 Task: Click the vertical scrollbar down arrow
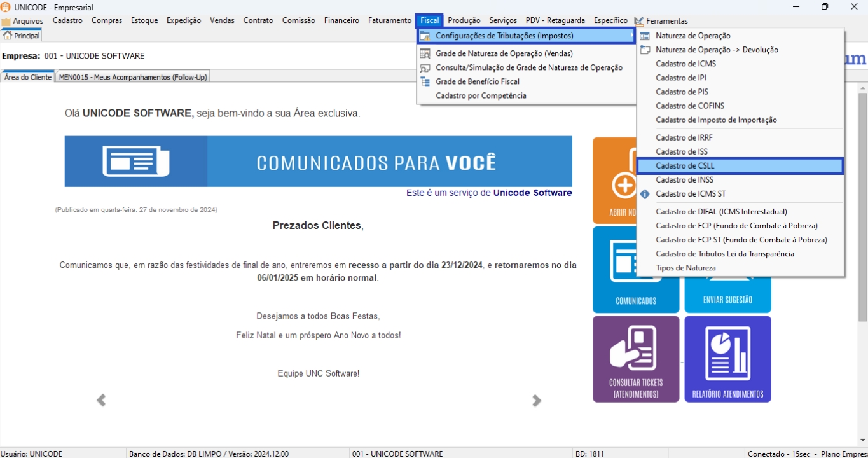[x=862, y=440]
